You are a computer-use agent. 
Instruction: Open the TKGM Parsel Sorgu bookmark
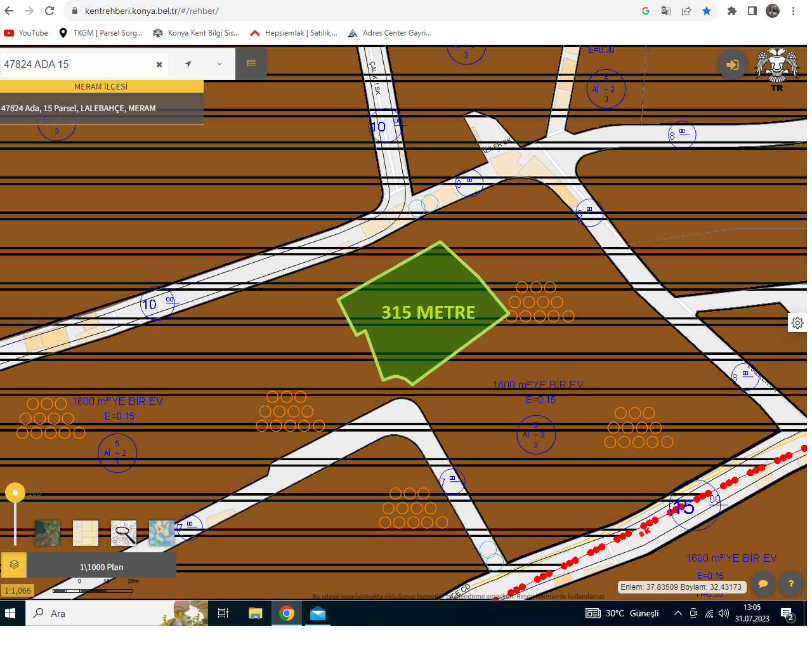101,33
